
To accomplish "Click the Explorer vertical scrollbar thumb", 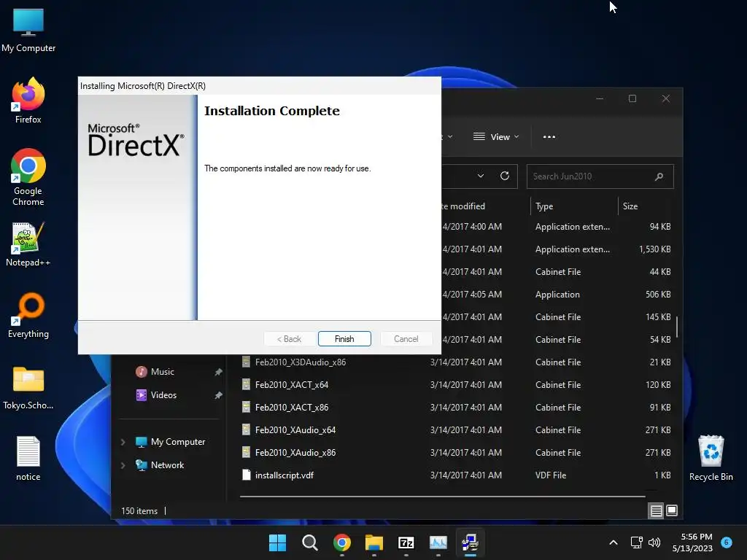I will [x=676, y=327].
